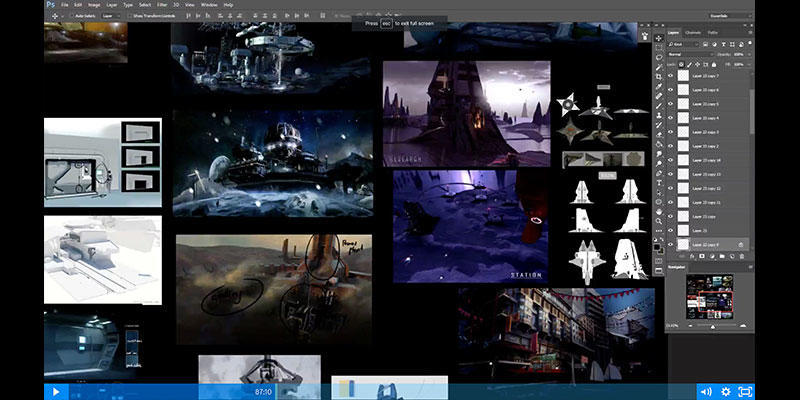The width and height of the screenshot is (800, 400).
Task: Open the video player settings gear
Action: tap(726, 391)
